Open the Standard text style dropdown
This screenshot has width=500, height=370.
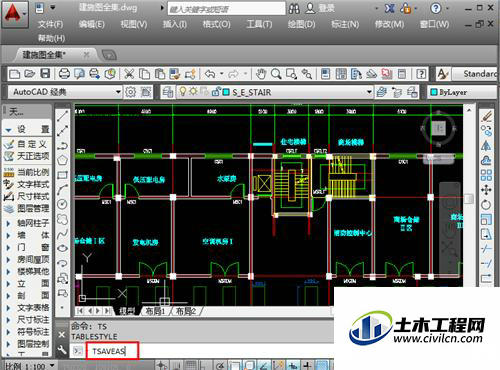pos(475,74)
